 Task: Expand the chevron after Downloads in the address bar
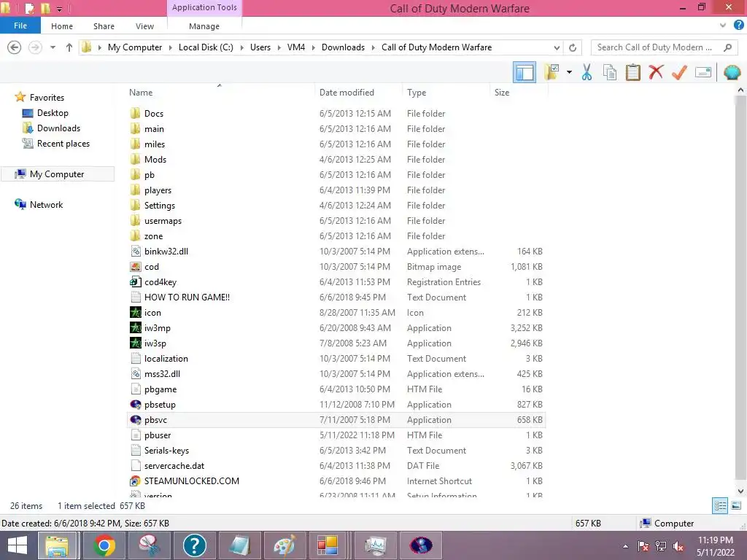[373, 47]
